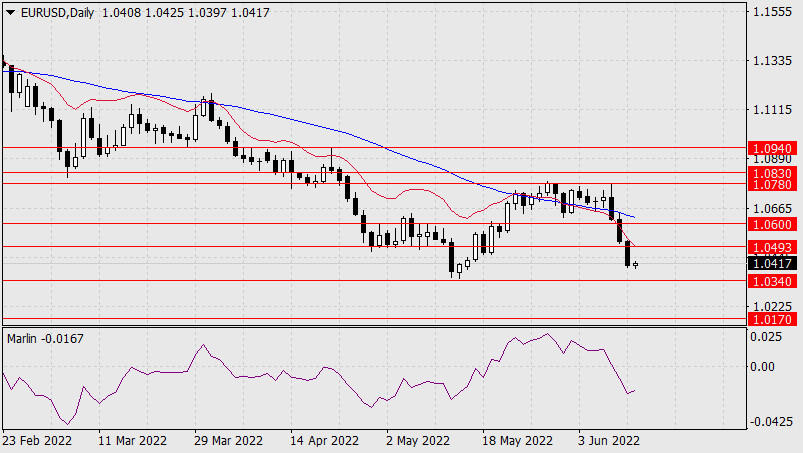Click the 1.1115 price scale value
Image resolution: width=803 pixels, height=453 pixels.
(772, 110)
